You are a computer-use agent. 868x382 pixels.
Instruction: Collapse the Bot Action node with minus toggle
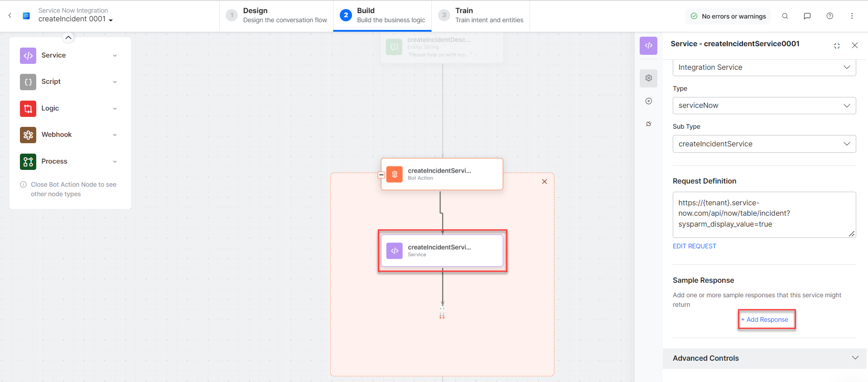pos(381,175)
